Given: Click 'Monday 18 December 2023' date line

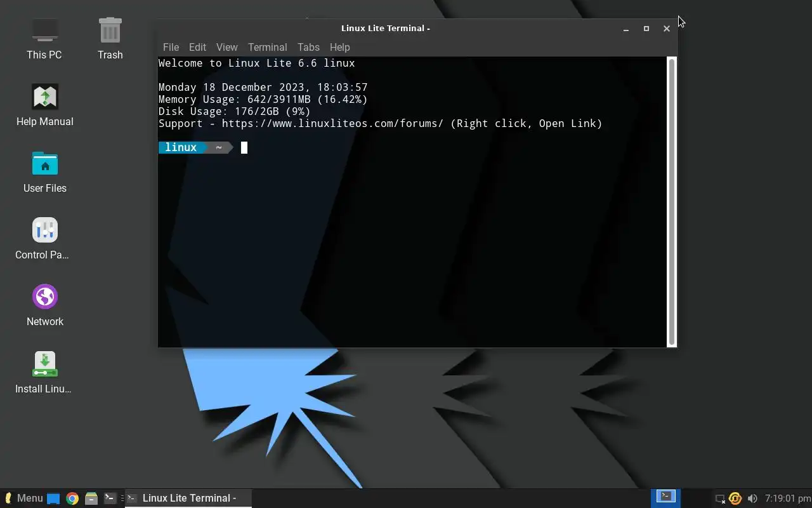Looking at the screenshot, I should pos(263,87).
